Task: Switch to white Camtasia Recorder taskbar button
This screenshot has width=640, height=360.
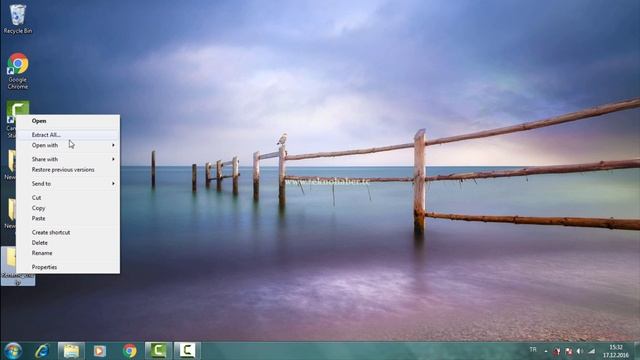Action: (187, 351)
